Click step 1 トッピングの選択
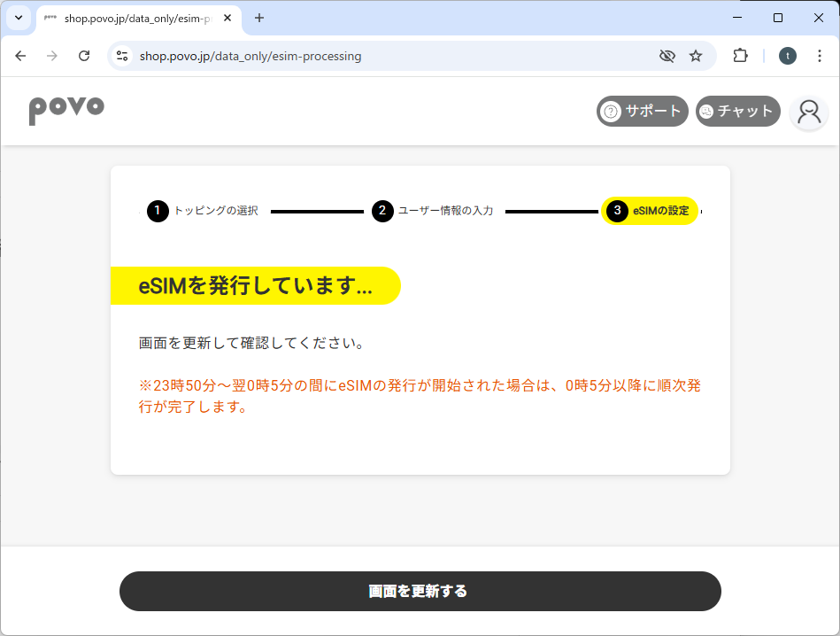 click(x=203, y=211)
